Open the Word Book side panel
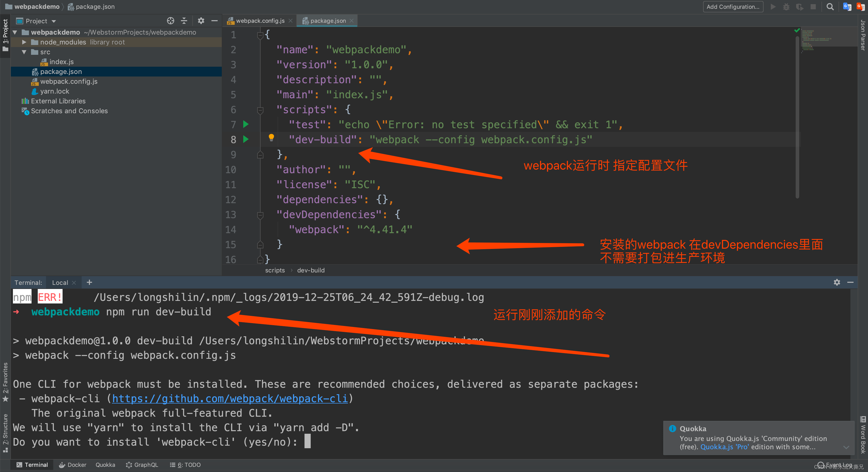This screenshot has width=868, height=472. pos(863,435)
